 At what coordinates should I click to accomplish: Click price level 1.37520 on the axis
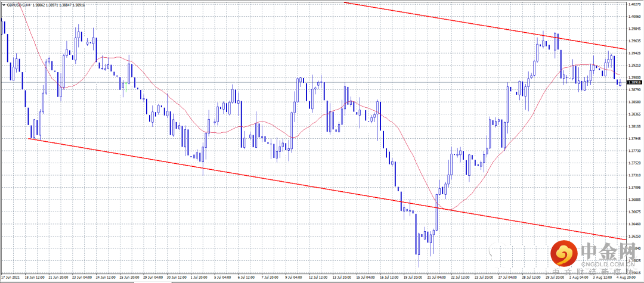click(x=635, y=163)
